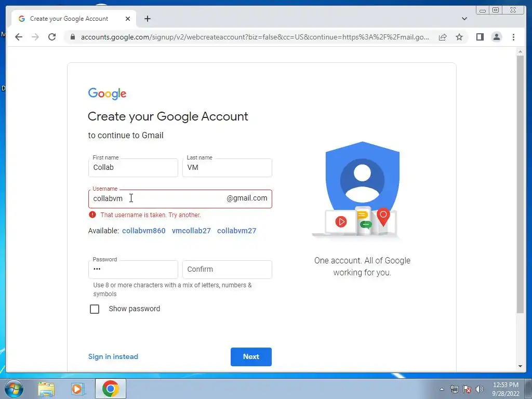Go back with the browser back arrow
Viewport: 532px width, 399px height.
pos(19,37)
